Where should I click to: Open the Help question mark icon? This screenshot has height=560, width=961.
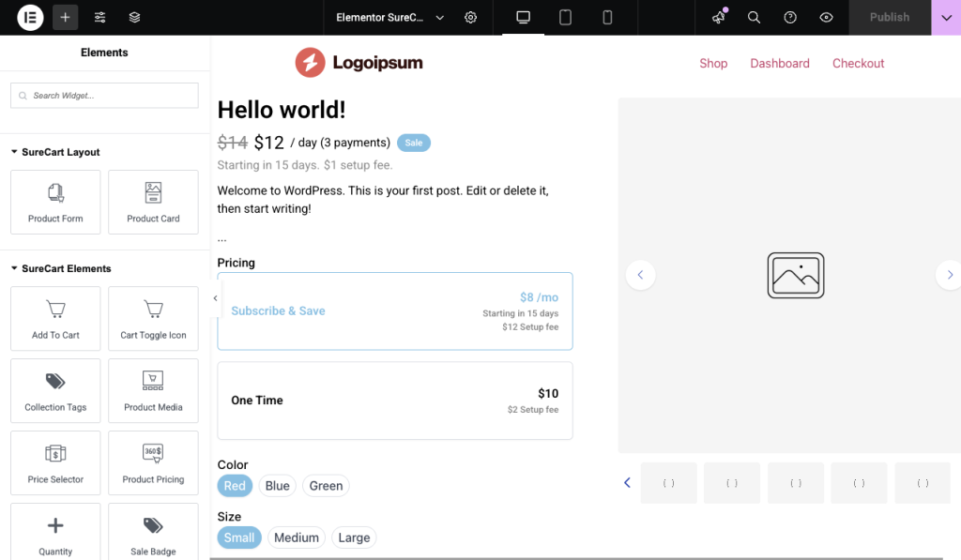(790, 18)
